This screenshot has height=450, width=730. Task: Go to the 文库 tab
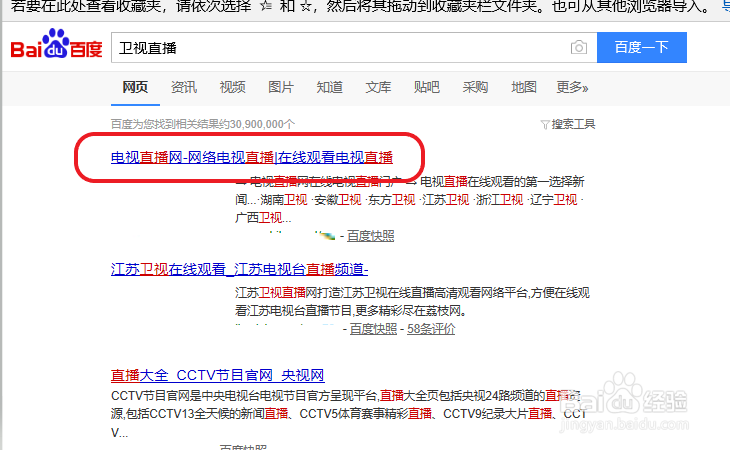(378, 87)
